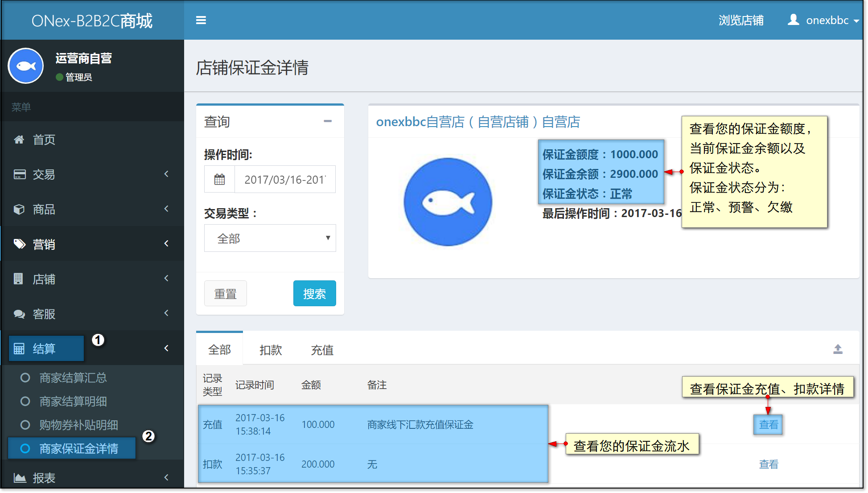Viewport: 868px width, 493px height.
Task: Switch to the 扣款 tab
Action: 271,350
